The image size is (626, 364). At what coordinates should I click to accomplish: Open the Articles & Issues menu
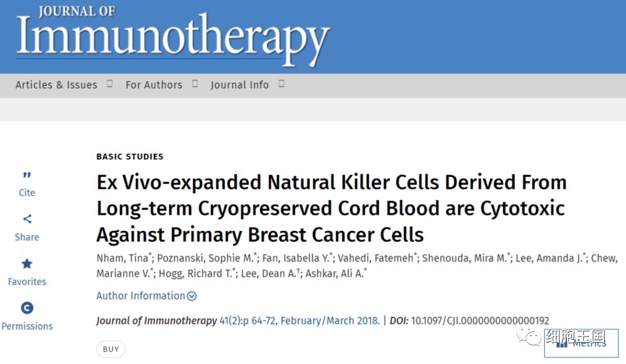pos(57,85)
